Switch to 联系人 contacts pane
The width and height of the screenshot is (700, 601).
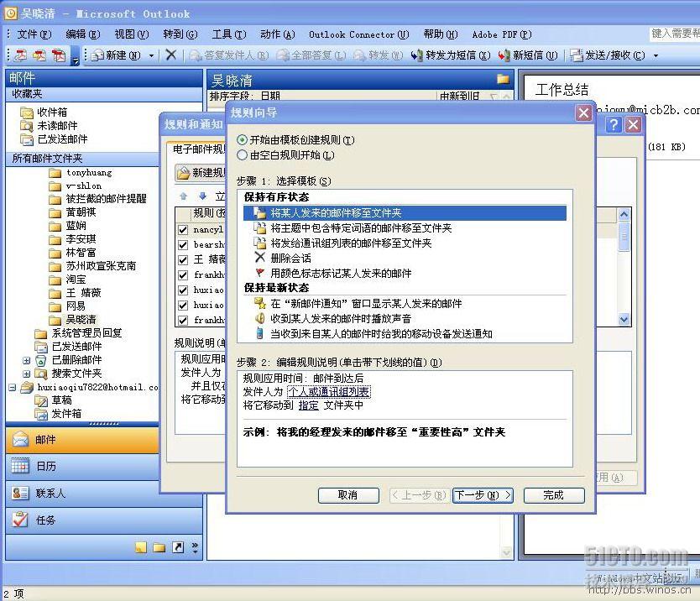pyautogui.click(x=82, y=494)
